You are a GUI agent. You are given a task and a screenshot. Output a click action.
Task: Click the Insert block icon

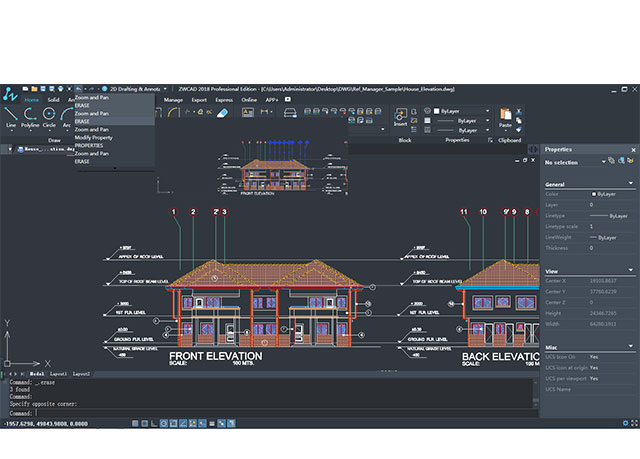pos(400,117)
